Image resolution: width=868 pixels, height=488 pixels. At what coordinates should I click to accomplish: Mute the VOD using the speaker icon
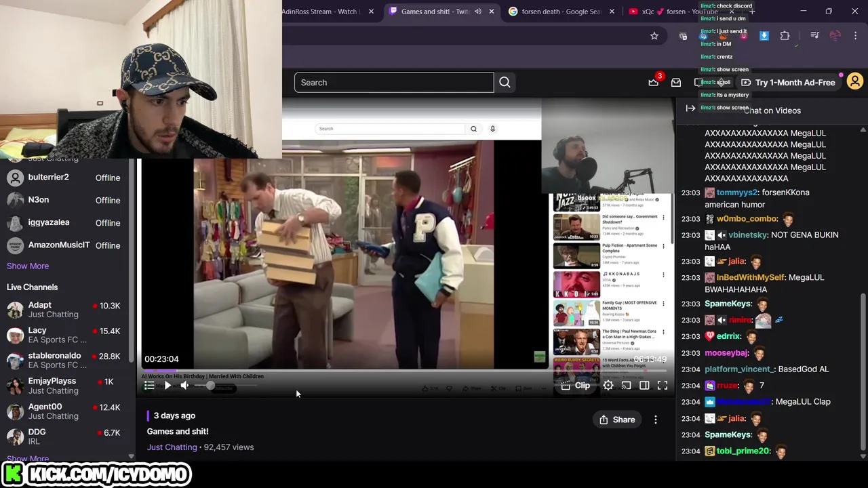tap(184, 386)
